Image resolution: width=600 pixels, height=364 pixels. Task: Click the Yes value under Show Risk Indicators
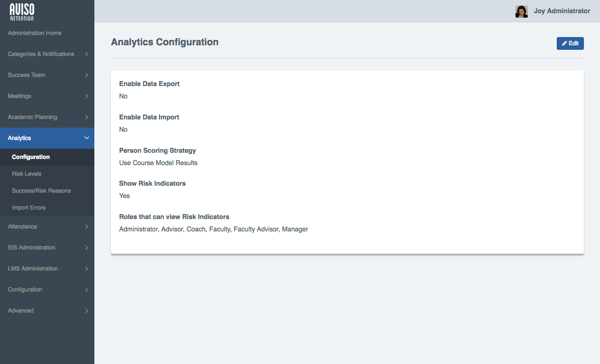pos(124,196)
